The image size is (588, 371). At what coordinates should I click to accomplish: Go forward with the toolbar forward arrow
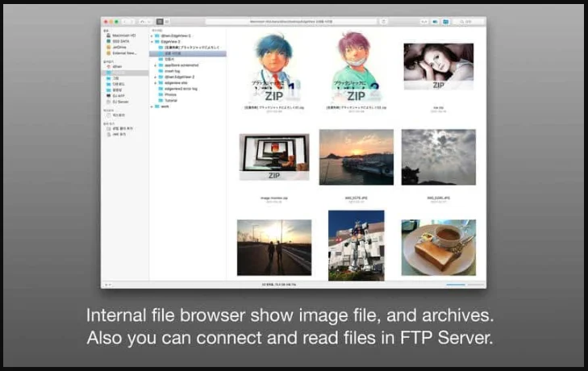(x=131, y=22)
